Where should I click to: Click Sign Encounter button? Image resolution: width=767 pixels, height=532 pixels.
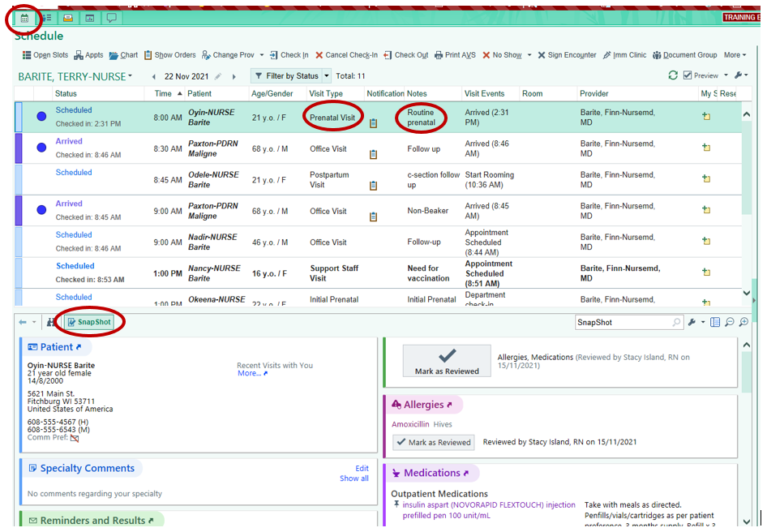coord(567,55)
